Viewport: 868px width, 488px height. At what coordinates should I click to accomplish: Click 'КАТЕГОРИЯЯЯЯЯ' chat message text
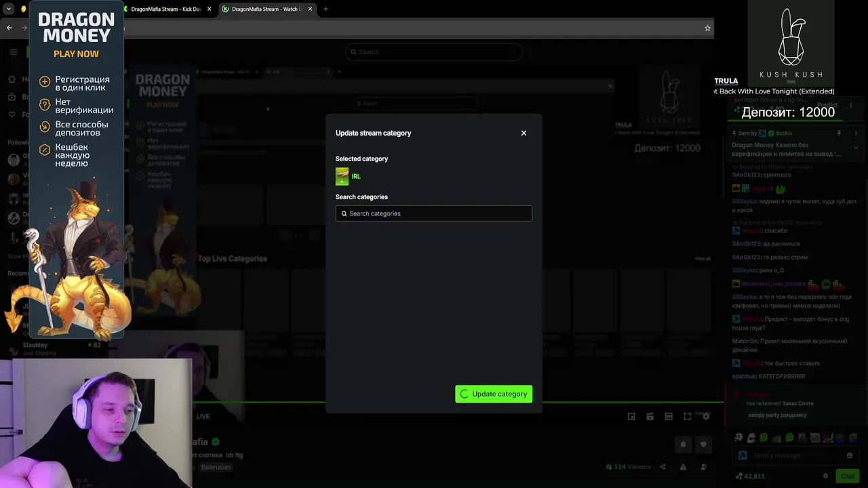click(x=782, y=376)
